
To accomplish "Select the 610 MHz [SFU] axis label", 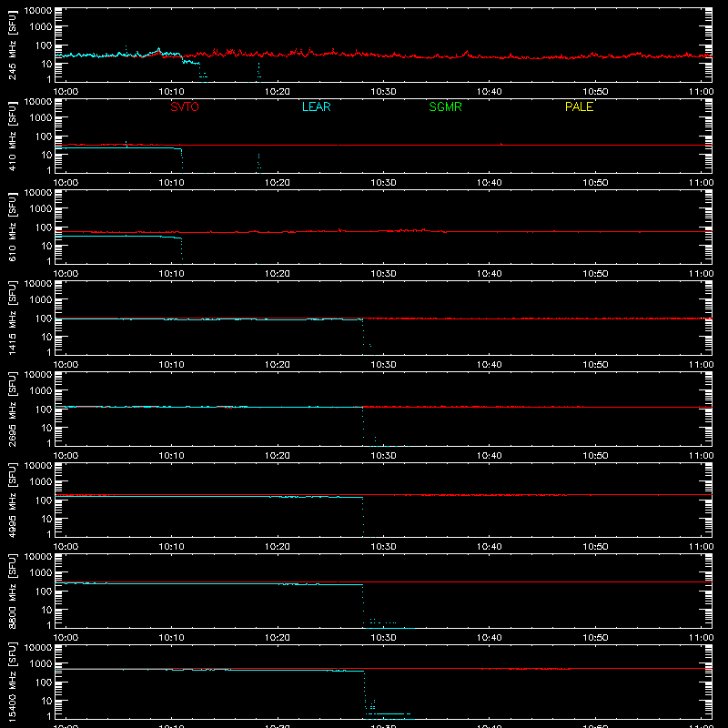I will (x=12, y=227).
